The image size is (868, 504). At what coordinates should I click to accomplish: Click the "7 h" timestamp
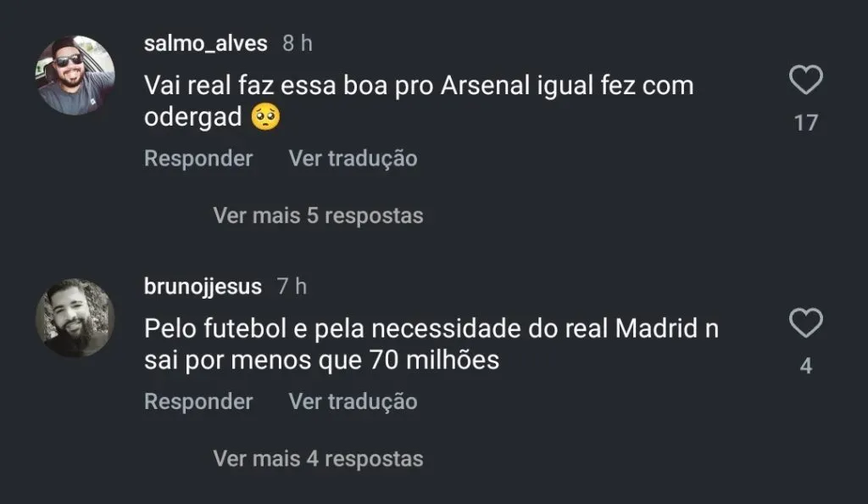(292, 287)
